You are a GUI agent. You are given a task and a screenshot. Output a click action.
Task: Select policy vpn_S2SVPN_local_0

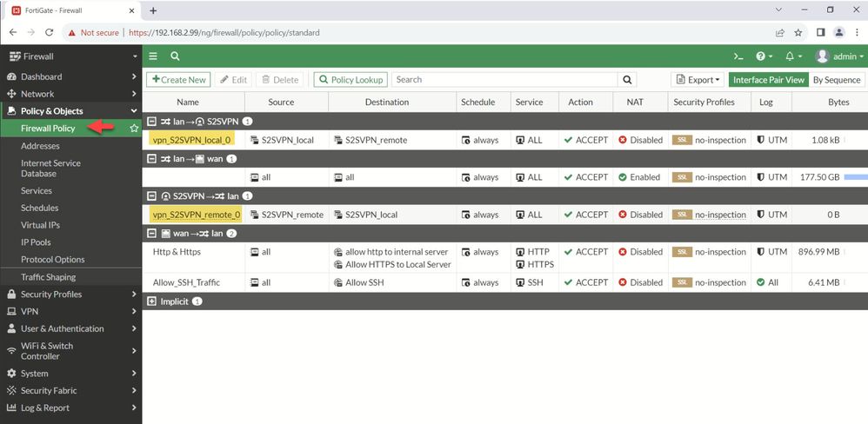tap(191, 140)
